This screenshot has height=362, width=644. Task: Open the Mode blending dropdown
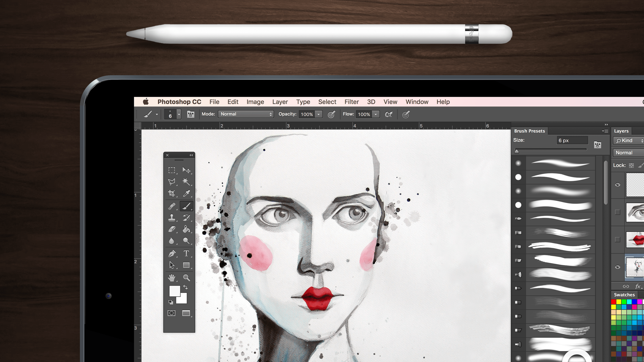pyautogui.click(x=245, y=114)
